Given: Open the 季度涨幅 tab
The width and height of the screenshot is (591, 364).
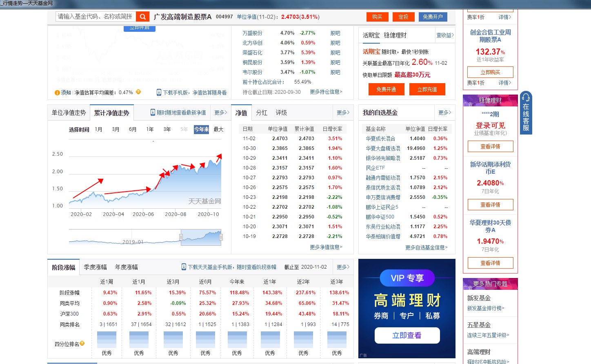Looking at the screenshot, I should 96,267.
